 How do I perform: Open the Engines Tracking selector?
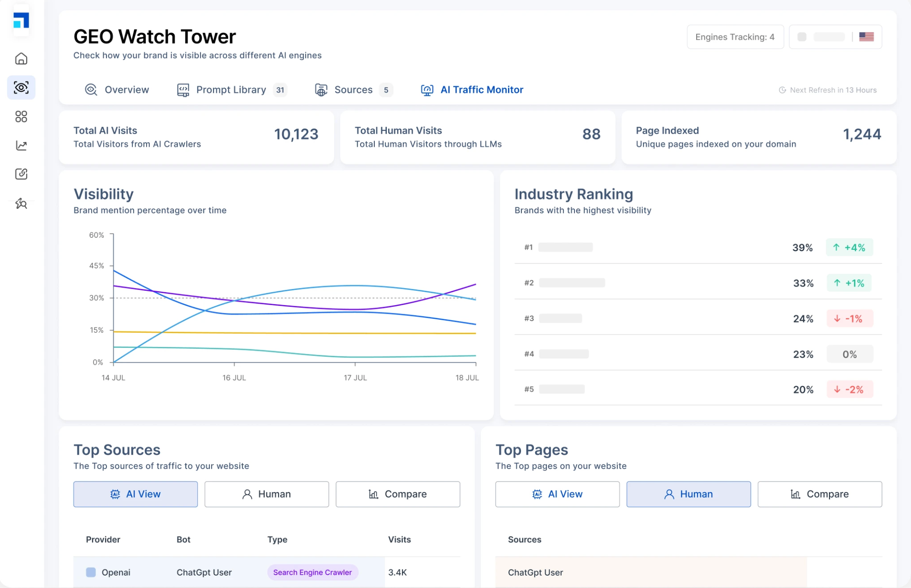pos(735,36)
